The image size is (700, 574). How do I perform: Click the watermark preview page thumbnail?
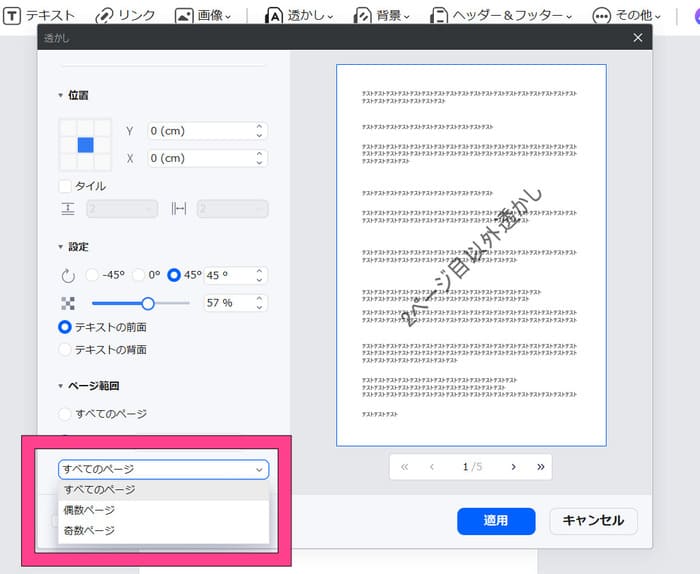pos(471,255)
